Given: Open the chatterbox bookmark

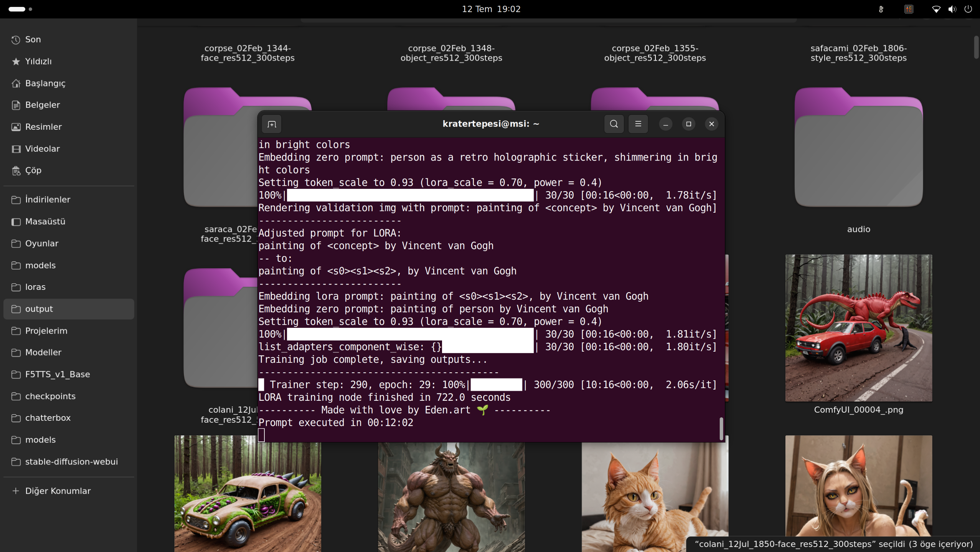Looking at the screenshot, I should [69, 418].
